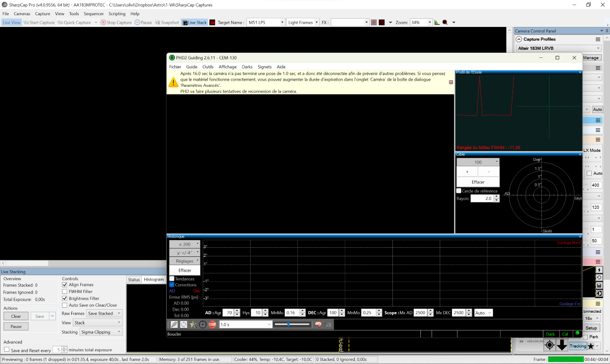Screen dimensions: 610x364
Task: Click the PHD2 loop exposures icon
Action: [184, 324]
